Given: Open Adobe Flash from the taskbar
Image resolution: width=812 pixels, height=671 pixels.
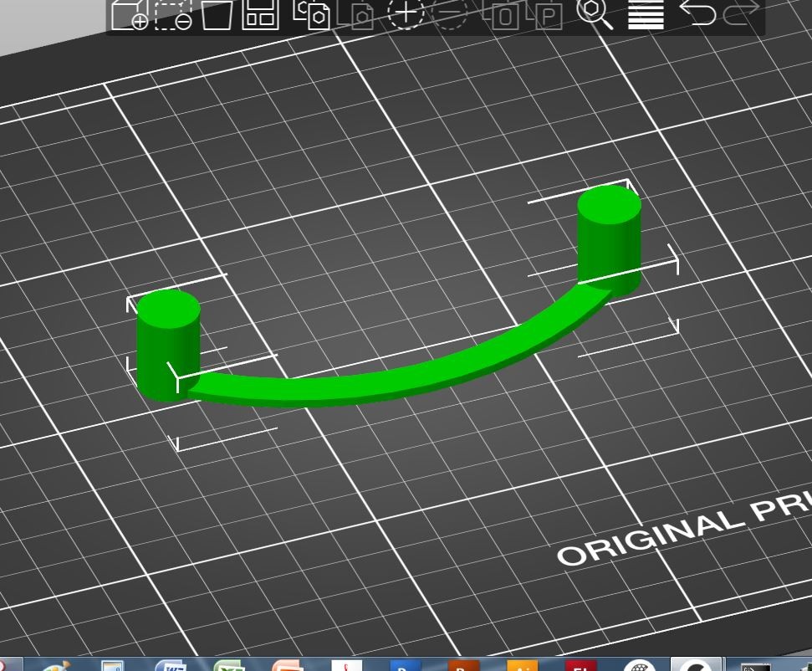Looking at the screenshot, I should 580,665.
